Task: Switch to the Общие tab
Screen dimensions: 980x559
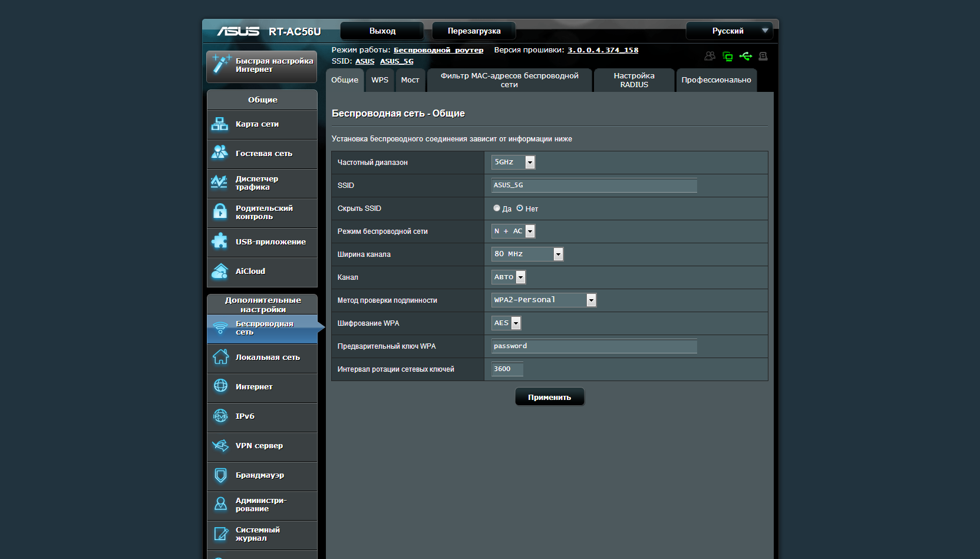Action: point(345,80)
